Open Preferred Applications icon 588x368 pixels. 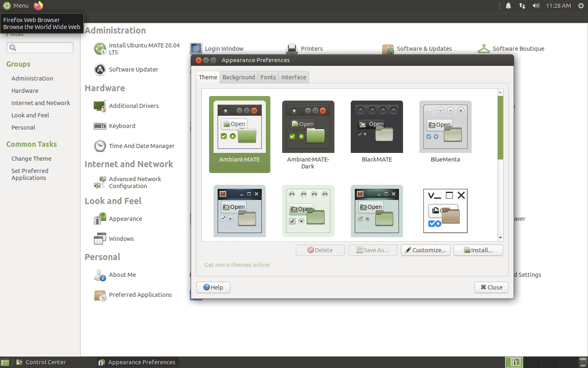click(x=100, y=295)
